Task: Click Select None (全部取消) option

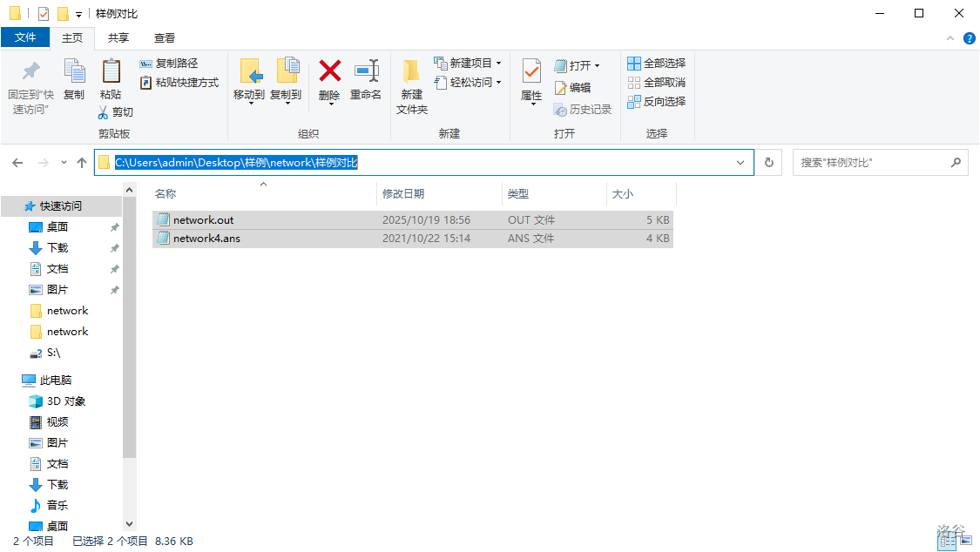Action: pos(657,83)
